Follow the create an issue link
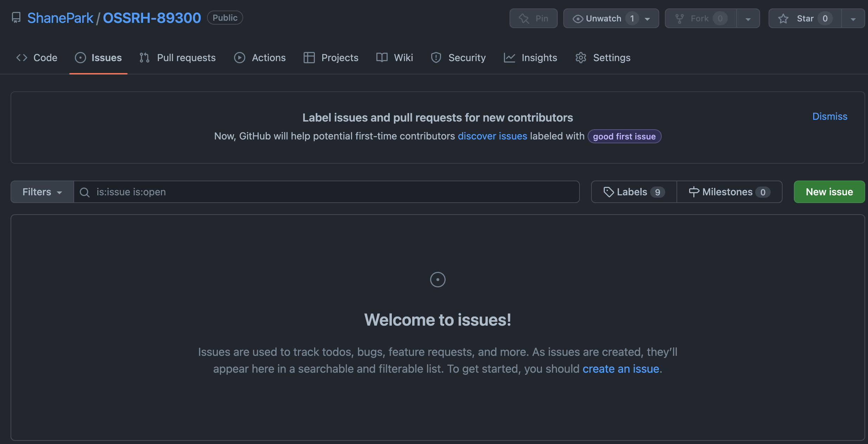868x444 pixels. (621, 369)
